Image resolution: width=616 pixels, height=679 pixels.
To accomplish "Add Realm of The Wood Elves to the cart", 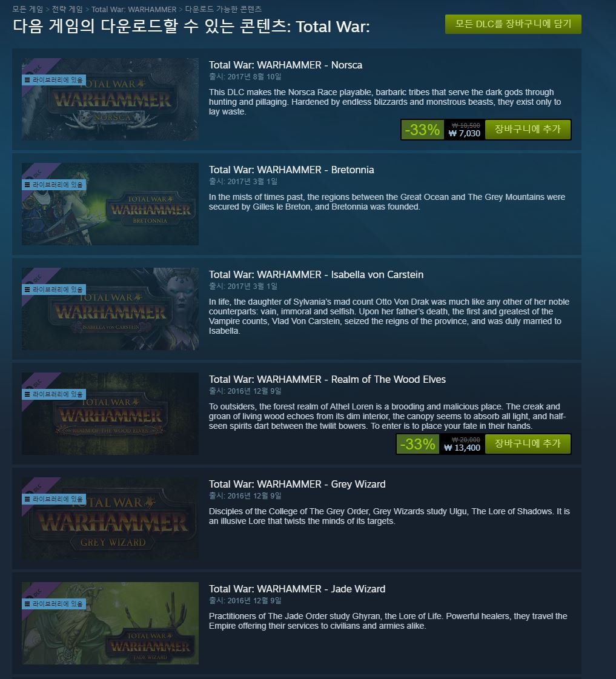I will (528, 444).
